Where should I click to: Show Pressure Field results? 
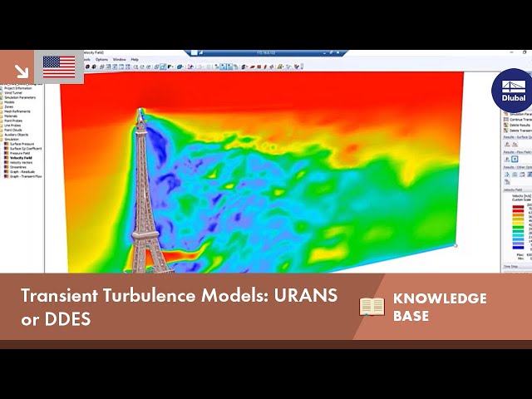coord(20,153)
